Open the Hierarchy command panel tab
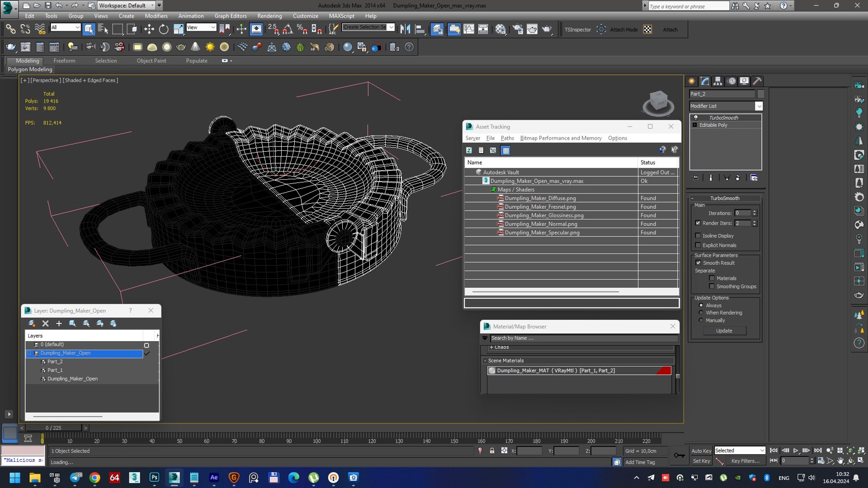The width and height of the screenshot is (868, 488). (718, 81)
